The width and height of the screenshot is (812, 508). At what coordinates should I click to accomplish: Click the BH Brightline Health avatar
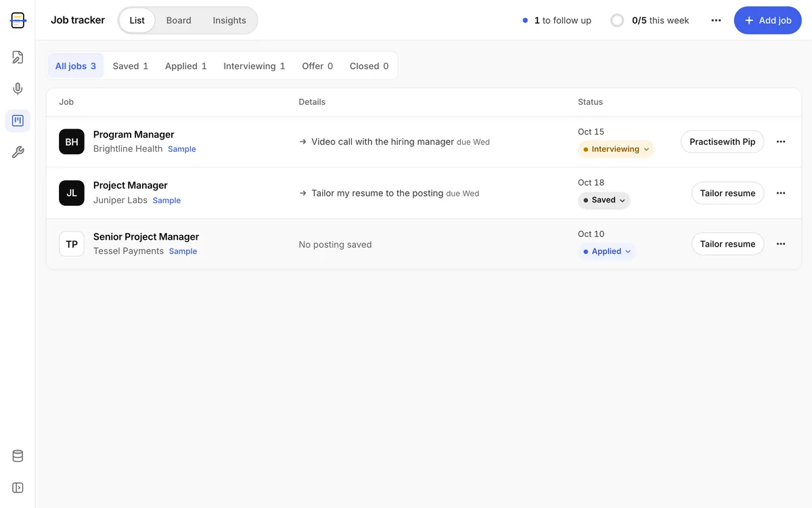72,142
